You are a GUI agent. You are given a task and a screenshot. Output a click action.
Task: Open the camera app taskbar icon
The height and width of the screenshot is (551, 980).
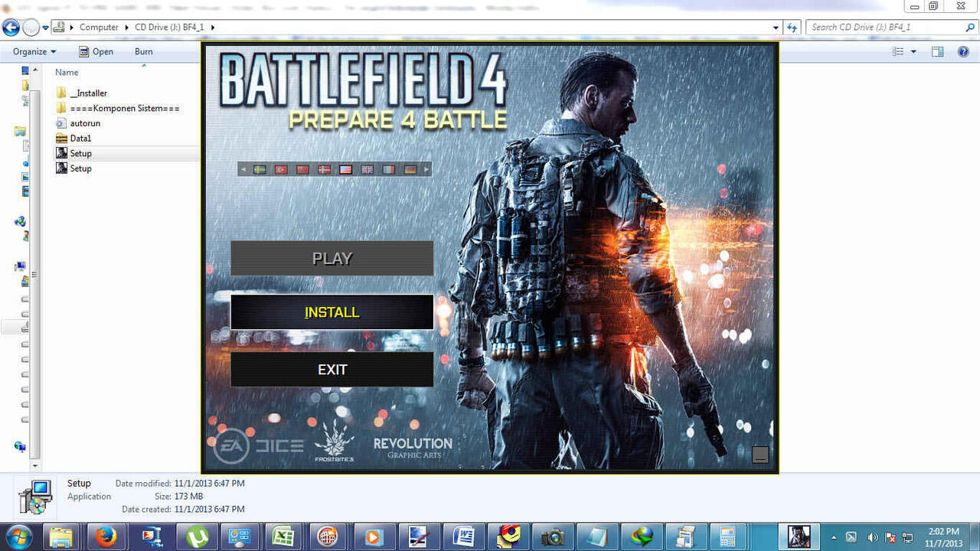552,537
